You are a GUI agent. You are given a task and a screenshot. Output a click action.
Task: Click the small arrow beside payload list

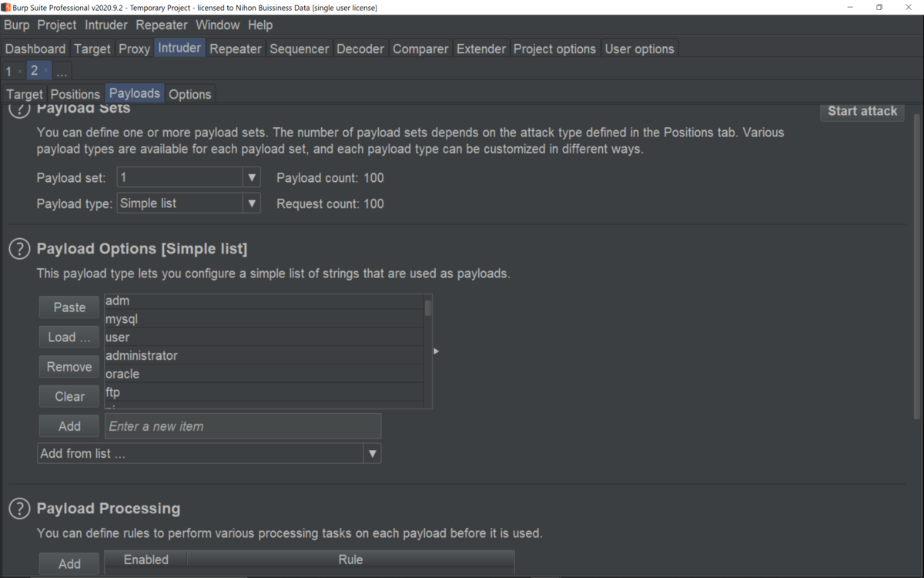(x=436, y=351)
